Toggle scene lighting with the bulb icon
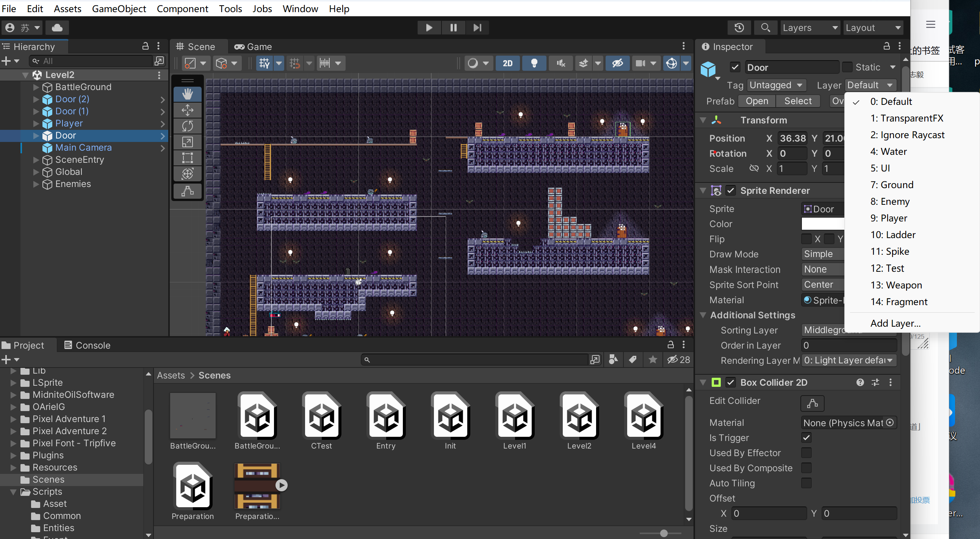The width and height of the screenshot is (980, 539). click(534, 63)
